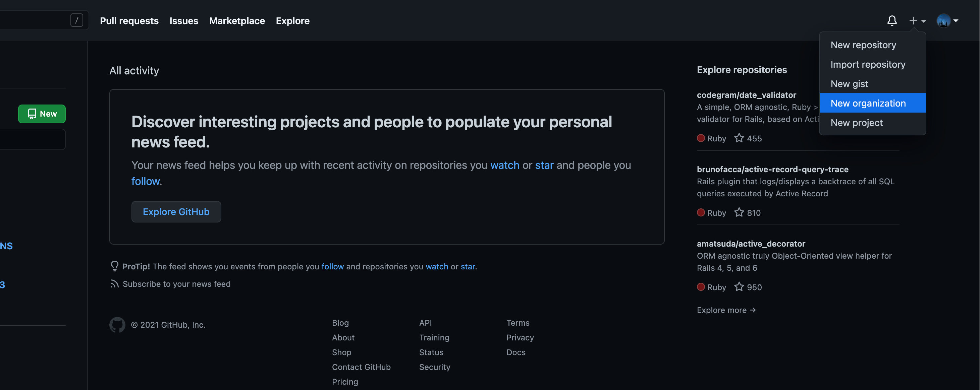980x390 pixels.
Task: Follow the Explore more link
Action: pos(726,310)
